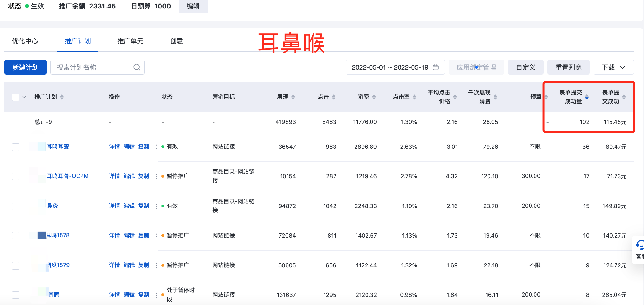
Task: Click the search magnifier icon
Action: pyautogui.click(x=136, y=67)
